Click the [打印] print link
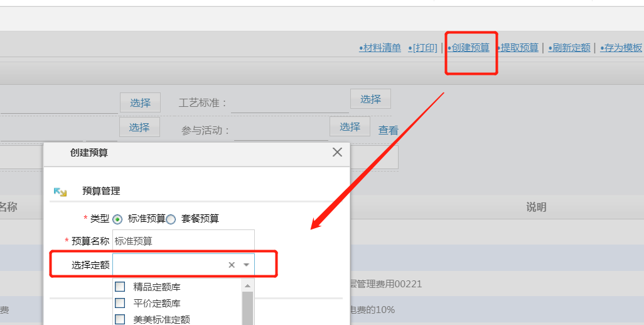Viewport: 644px width, 325px height. (423, 48)
